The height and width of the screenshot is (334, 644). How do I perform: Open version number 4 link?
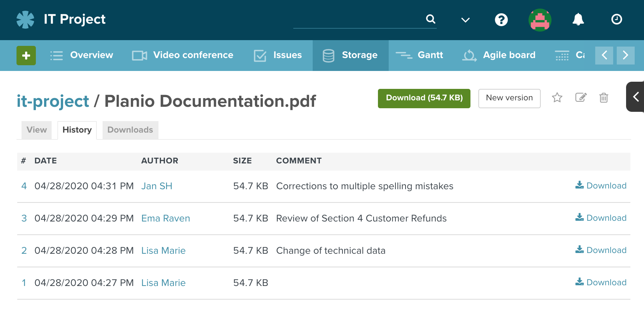24,186
